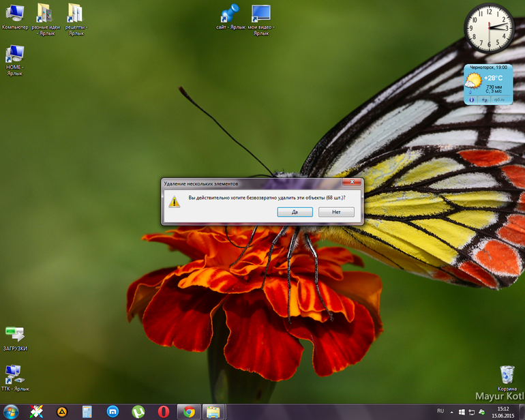
Task: Select the рецепты shortcut folder icon
Action: pyautogui.click(x=76, y=19)
